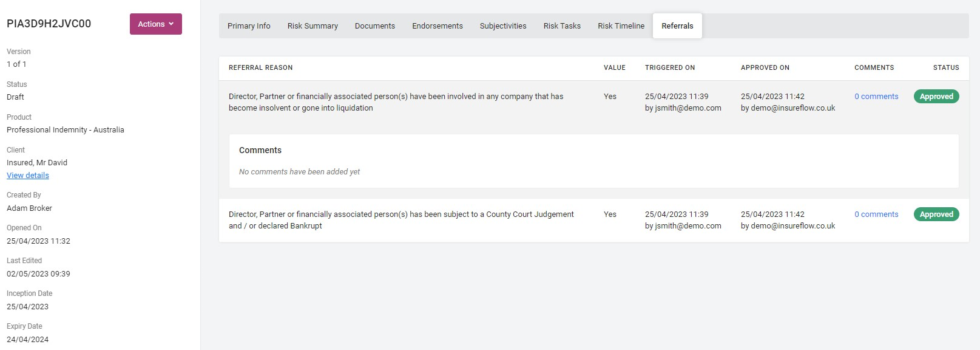Show the Risk Timeline tab

click(x=621, y=26)
